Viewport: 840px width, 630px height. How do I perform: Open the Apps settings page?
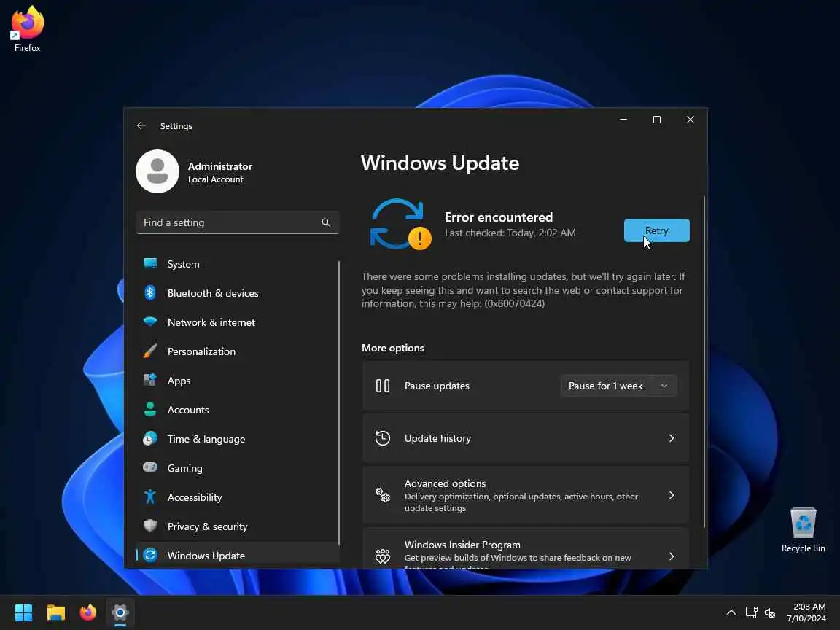pyautogui.click(x=237, y=381)
